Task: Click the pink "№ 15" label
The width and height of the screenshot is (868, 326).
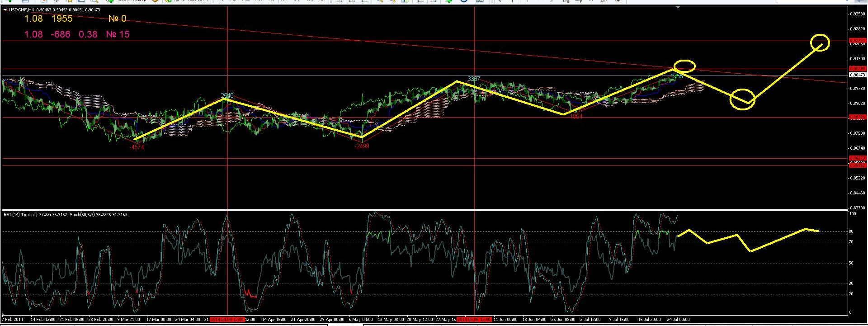Action: (x=118, y=34)
